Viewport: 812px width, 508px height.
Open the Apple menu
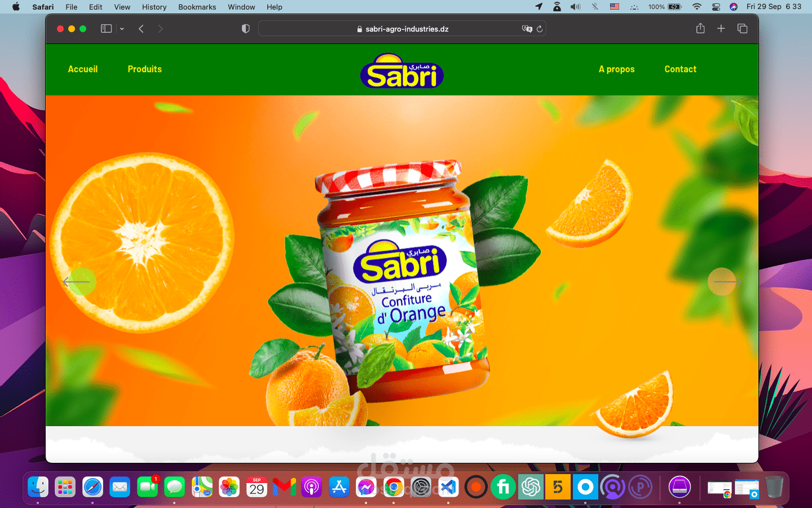tap(16, 7)
